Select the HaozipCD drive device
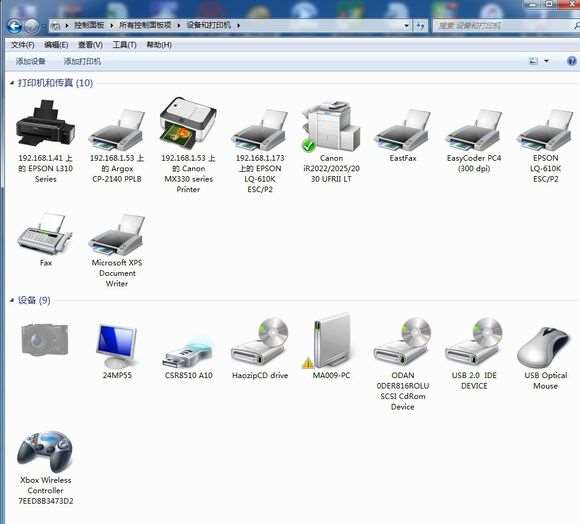 260,348
